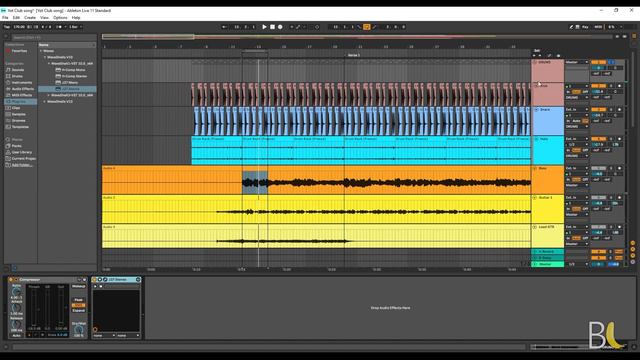The height and width of the screenshot is (360, 640).
Task: Click Compressor Ratio knob
Action: tap(16, 291)
